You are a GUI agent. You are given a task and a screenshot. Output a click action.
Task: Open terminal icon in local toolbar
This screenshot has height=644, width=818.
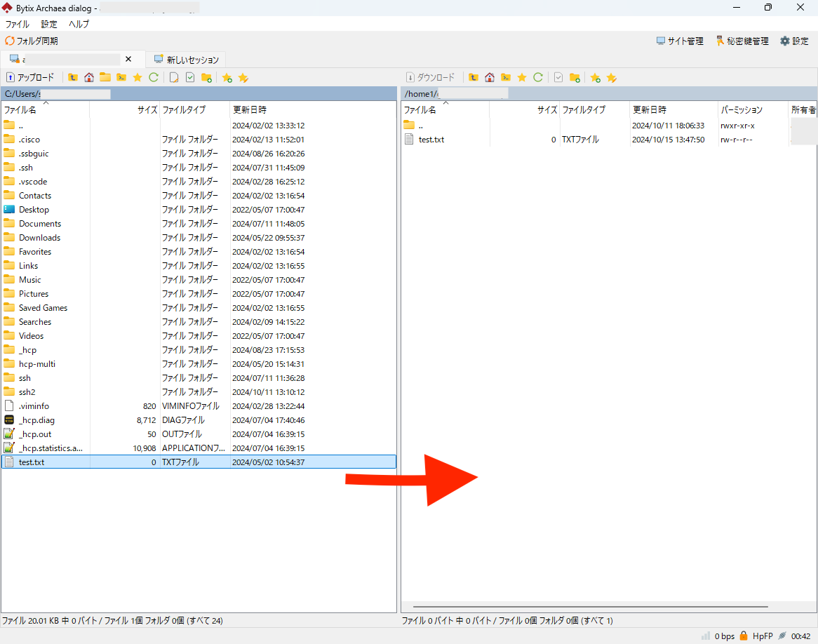(x=121, y=77)
